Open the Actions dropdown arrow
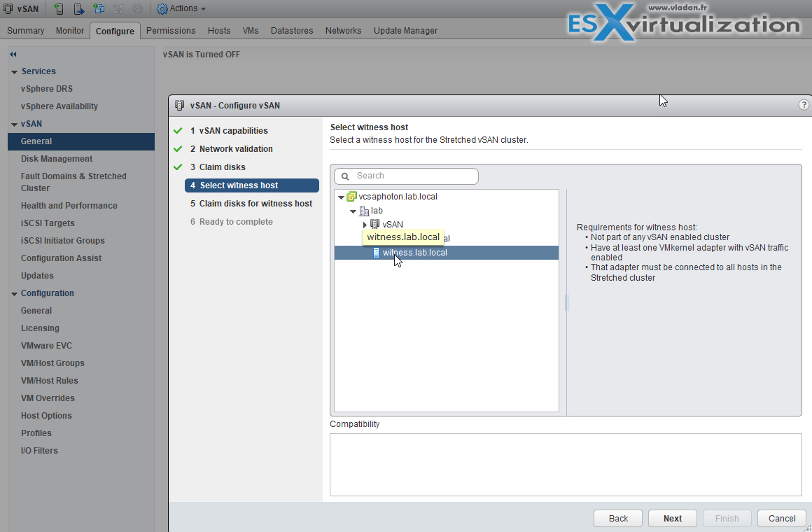 [203, 9]
